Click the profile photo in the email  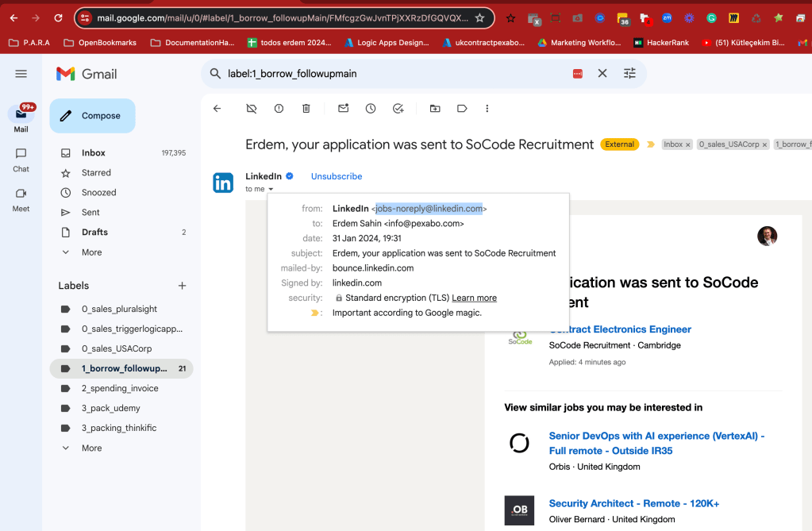tap(767, 236)
